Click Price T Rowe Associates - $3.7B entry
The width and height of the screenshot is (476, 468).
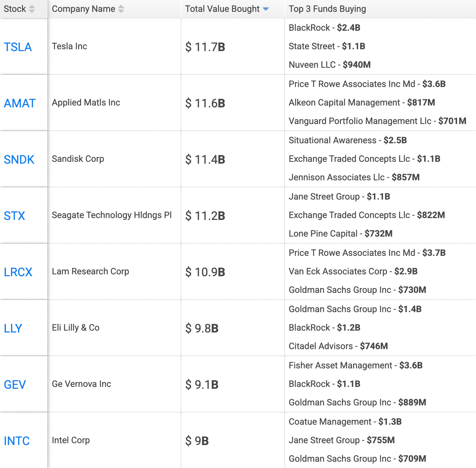coord(367,253)
